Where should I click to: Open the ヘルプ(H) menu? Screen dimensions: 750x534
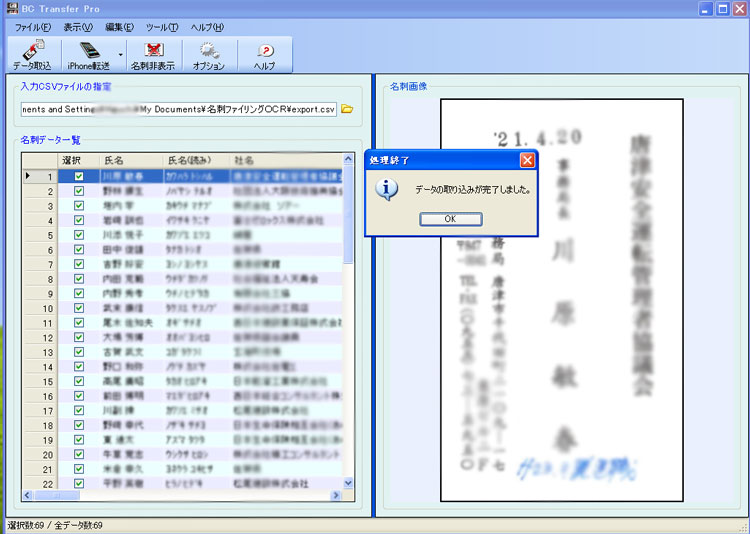pyautogui.click(x=207, y=27)
